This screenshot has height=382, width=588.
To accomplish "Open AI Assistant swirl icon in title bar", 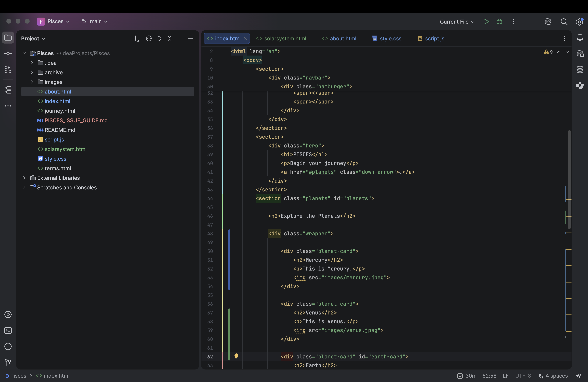I will 548,21.
